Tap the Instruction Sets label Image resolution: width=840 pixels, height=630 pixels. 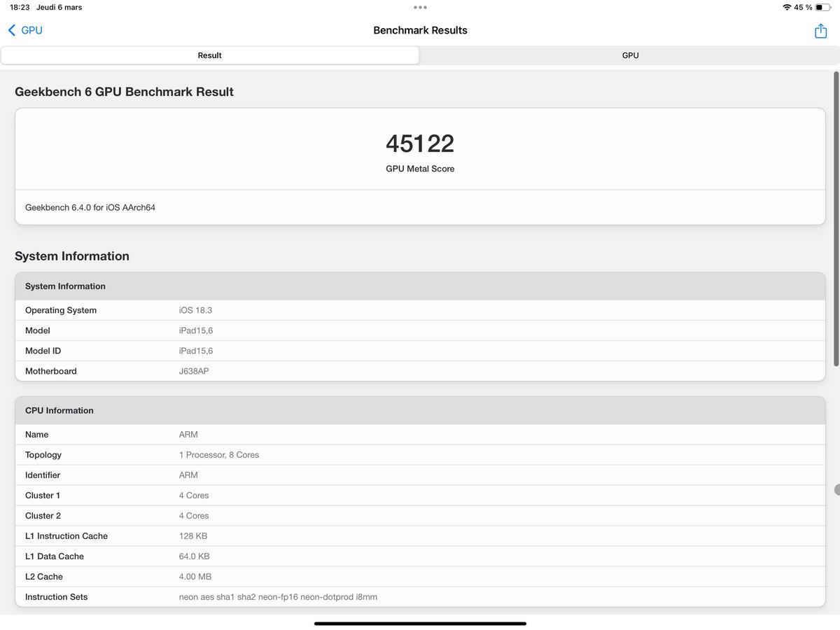57,597
